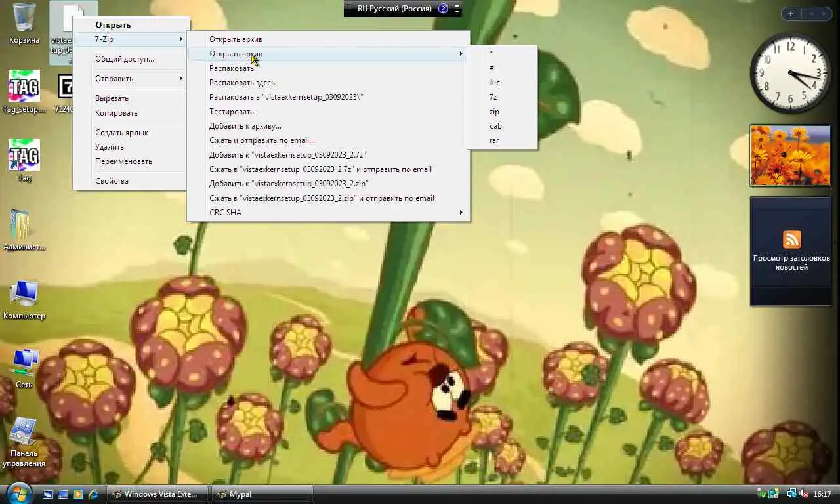Select the * archive type option
This screenshot has width=840, height=504.
tap(502, 54)
